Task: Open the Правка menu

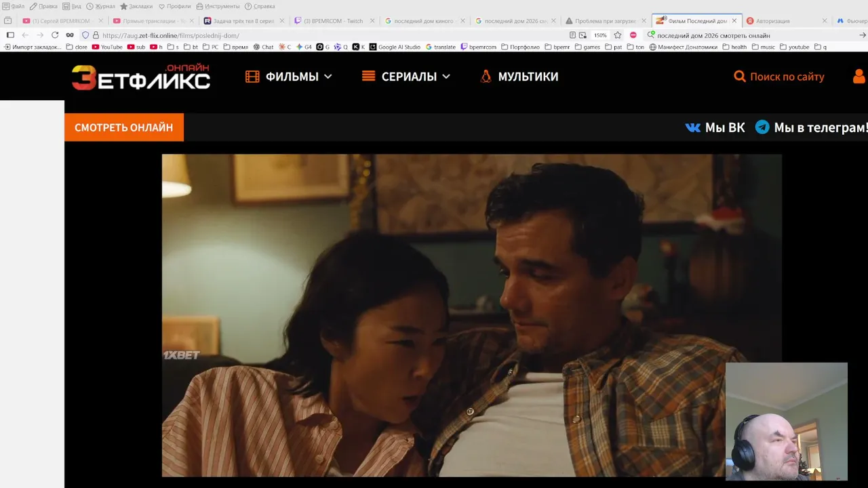Action: [x=43, y=6]
